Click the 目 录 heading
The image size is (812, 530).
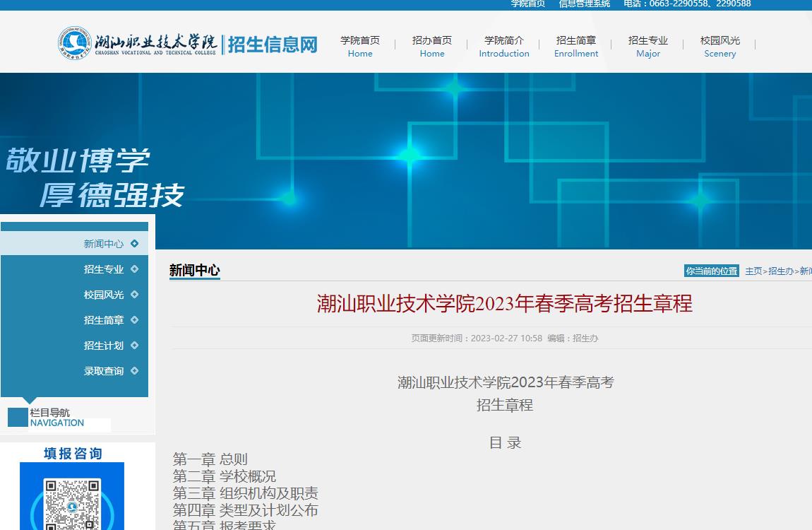(x=505, y=443)
